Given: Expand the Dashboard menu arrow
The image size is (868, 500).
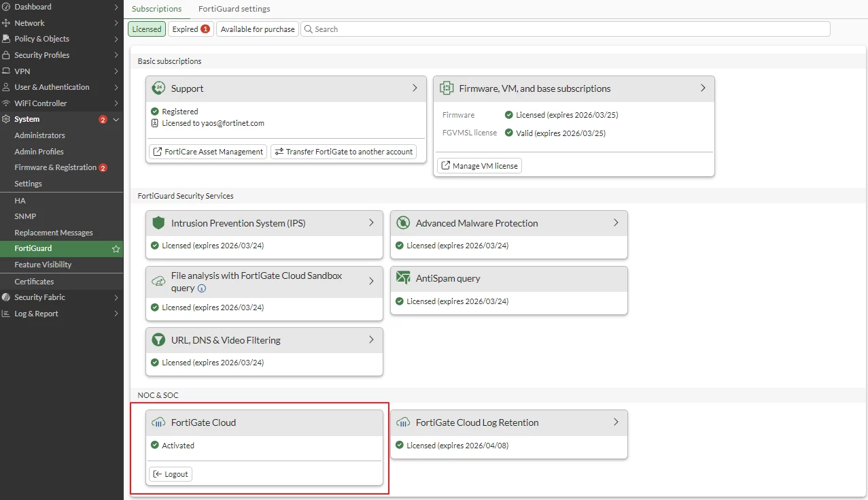Looking at the screenshot, I should (x=116, y=7).
